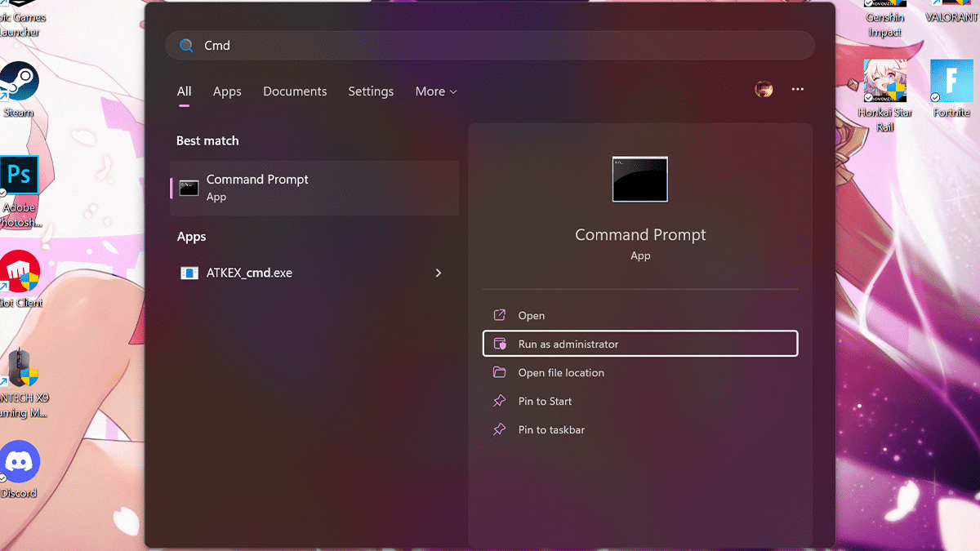Screen dimensions: 980x551
Task: Click the search input field
Action: (x=490, y=46)
